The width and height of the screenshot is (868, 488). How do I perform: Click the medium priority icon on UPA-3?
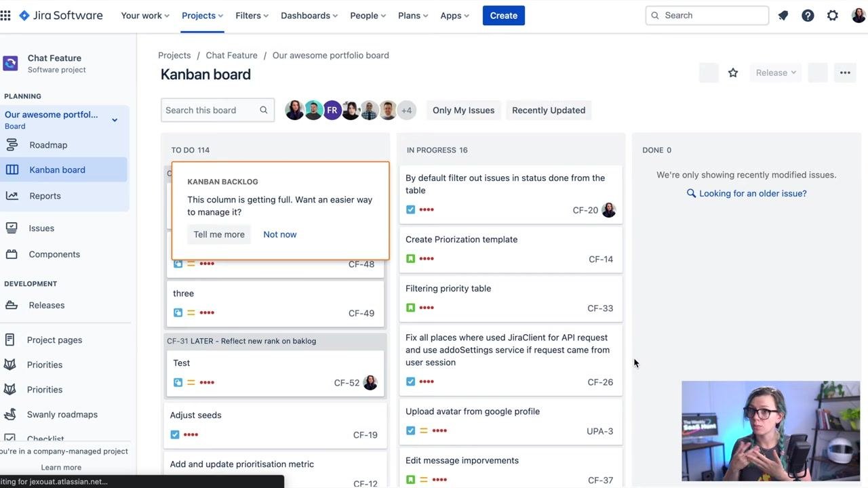[x=424, y=430]
